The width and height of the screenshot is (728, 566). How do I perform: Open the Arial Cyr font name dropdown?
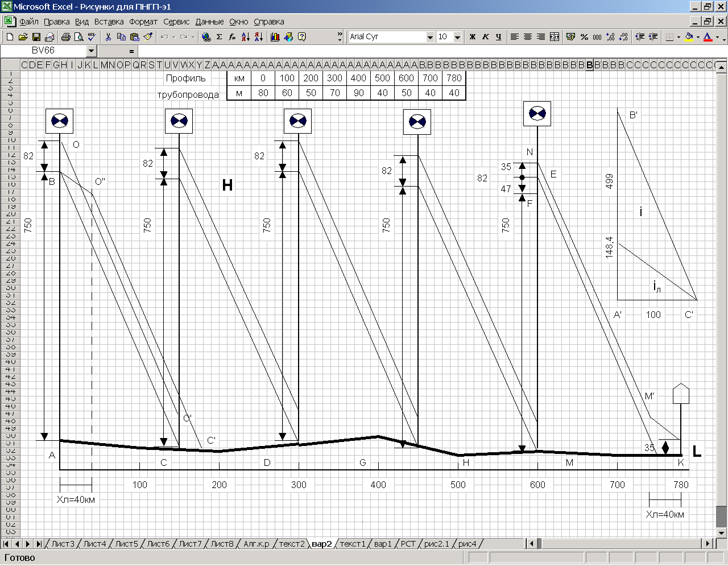click(430, 37)
